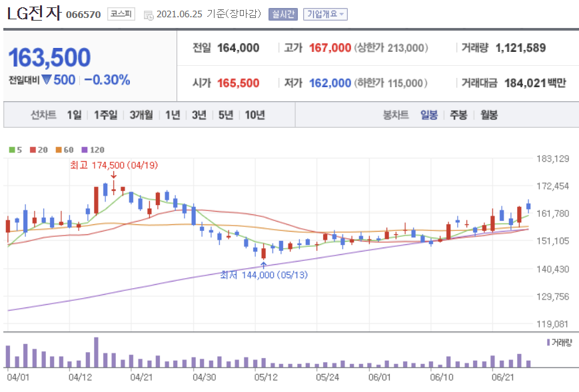
Task: Click the calendar icon beside the 2021.06.25 date
Action: [149, 15]
